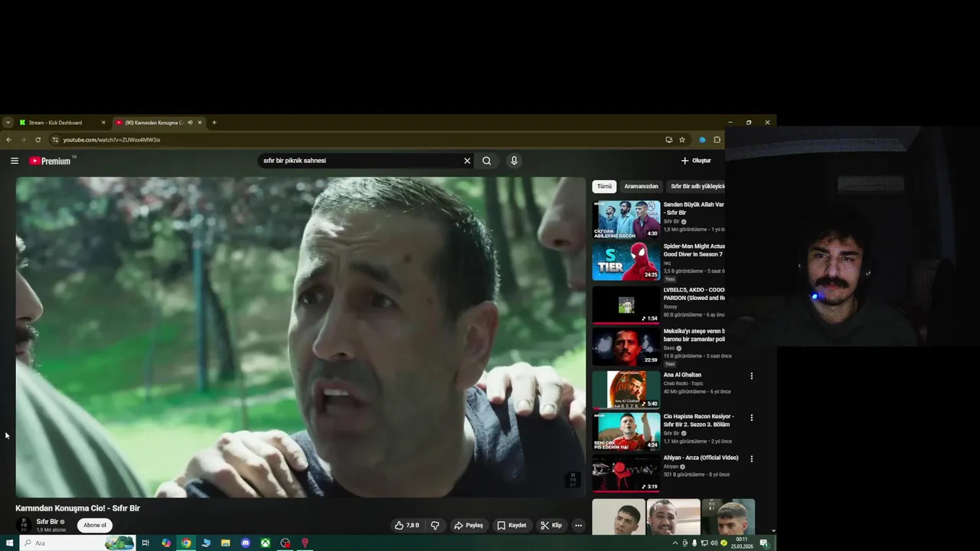Open Senden Büyük Allah Var video thumbnail
The image size is (980, 551).
click(x=626, y=220)
